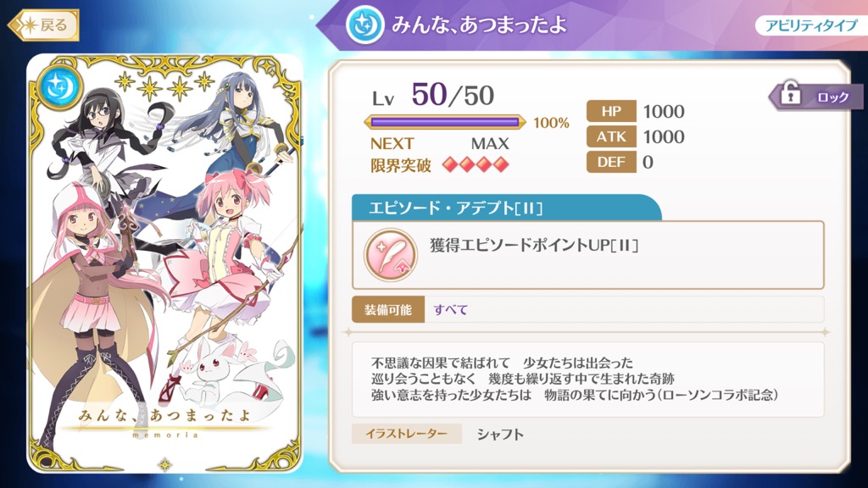Click the ATK stat label
This screenshot has height=488, width=868.
[x=611, y=136]
